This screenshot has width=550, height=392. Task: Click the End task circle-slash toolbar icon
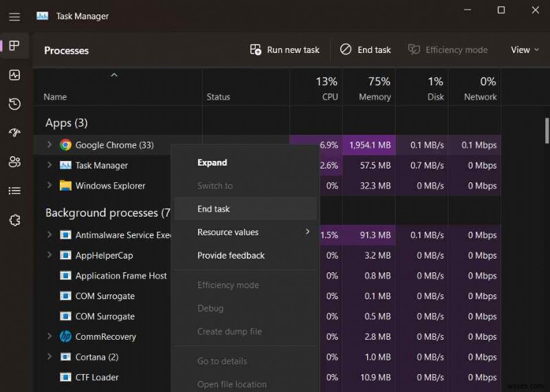pyautogui.click(x=346, y=49)
